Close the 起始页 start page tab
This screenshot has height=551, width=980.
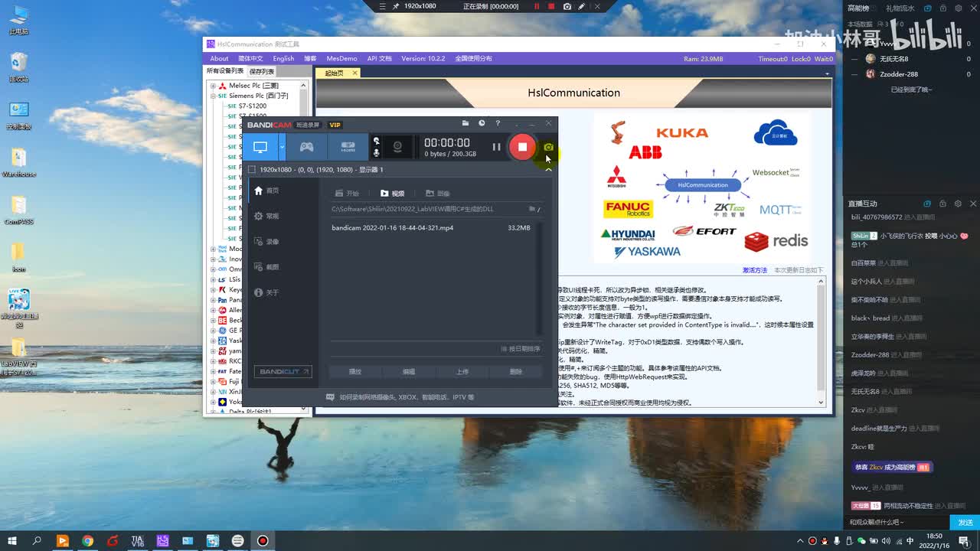pos(355,73)
